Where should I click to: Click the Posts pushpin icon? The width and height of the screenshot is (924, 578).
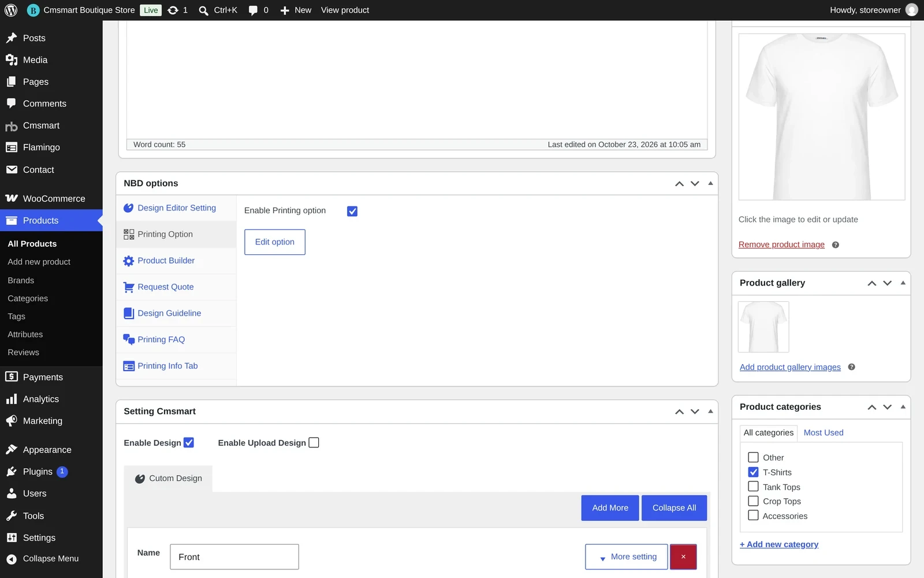(x=12, y=38)
